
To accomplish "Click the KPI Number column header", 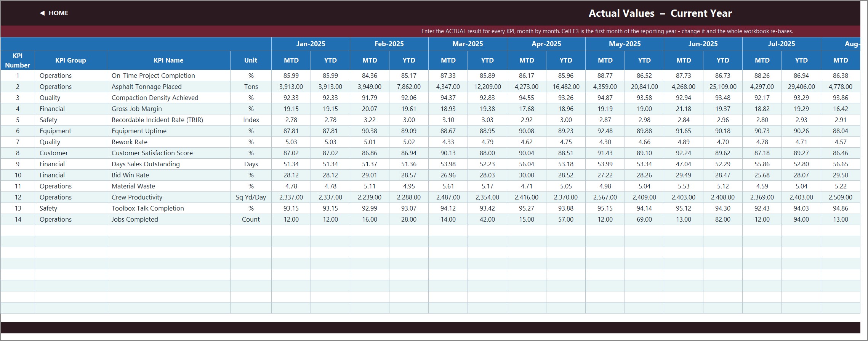I will (18, 60).
